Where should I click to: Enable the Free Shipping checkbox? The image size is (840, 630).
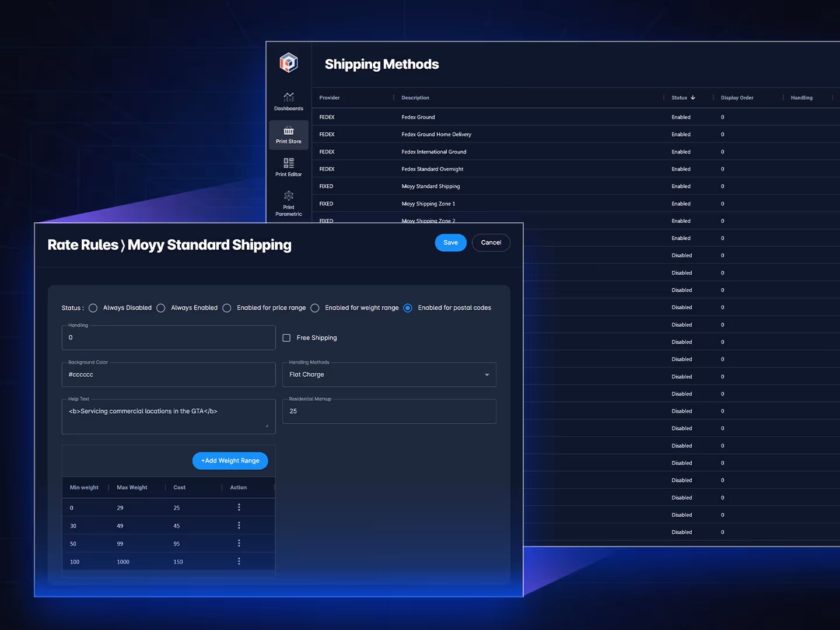(286, 337)
